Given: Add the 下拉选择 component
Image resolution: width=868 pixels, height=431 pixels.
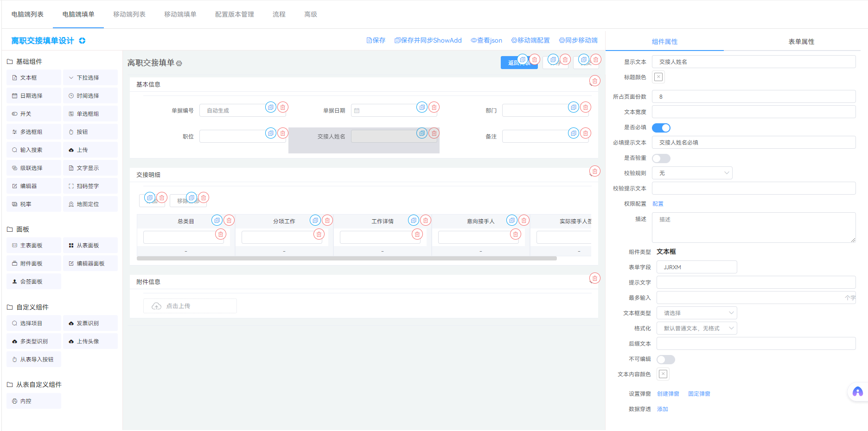Looking at the screenshot, I should (90, 77).
